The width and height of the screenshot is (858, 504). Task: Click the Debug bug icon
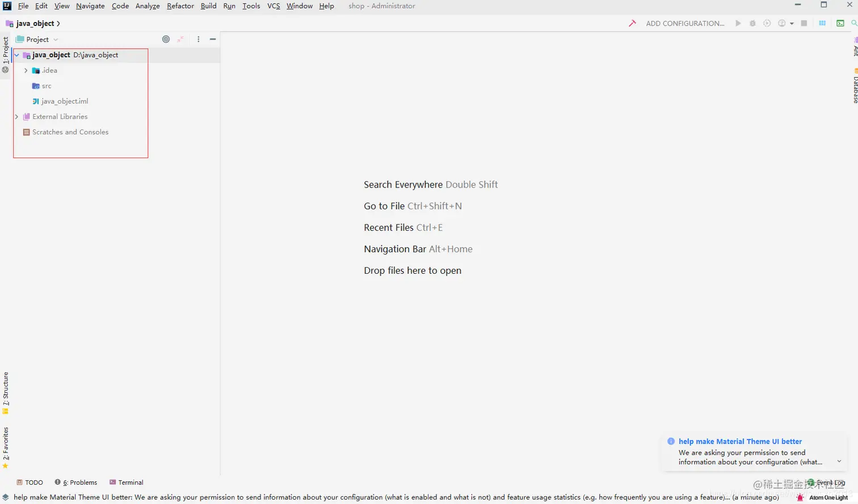click(752, 23)
